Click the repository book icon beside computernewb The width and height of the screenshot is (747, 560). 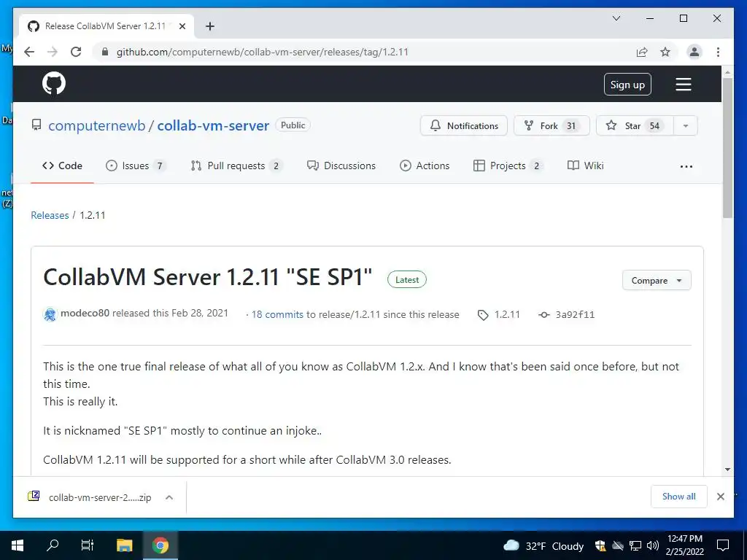36,125
